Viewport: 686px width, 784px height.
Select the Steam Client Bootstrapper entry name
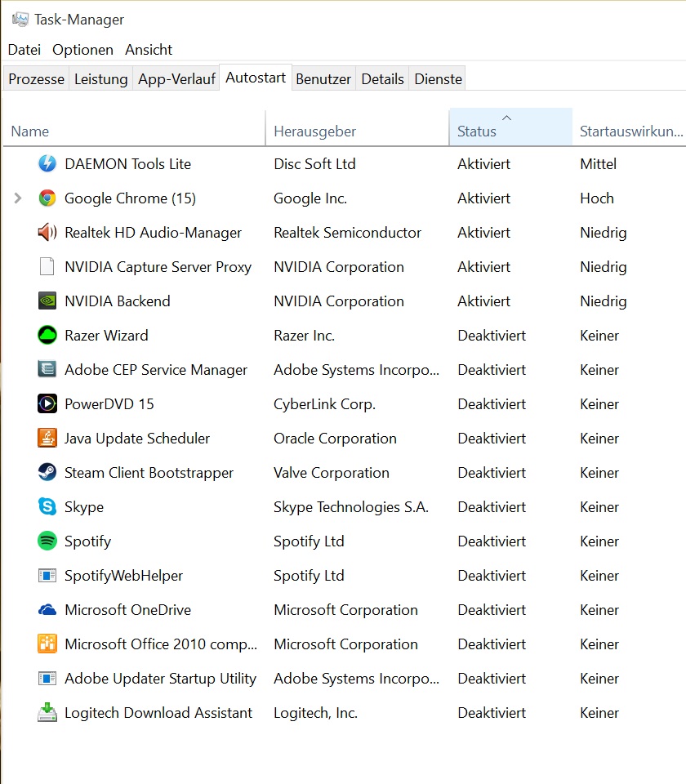(x=149, y=473)
